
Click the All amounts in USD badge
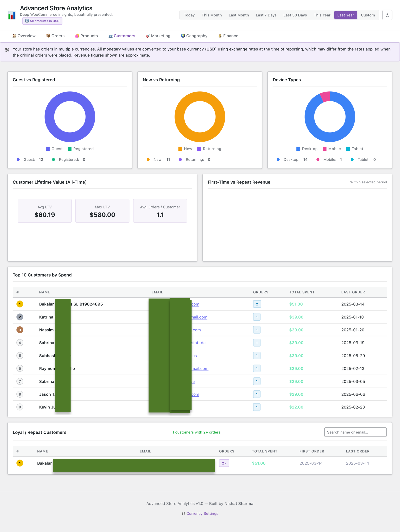(42, 21)
